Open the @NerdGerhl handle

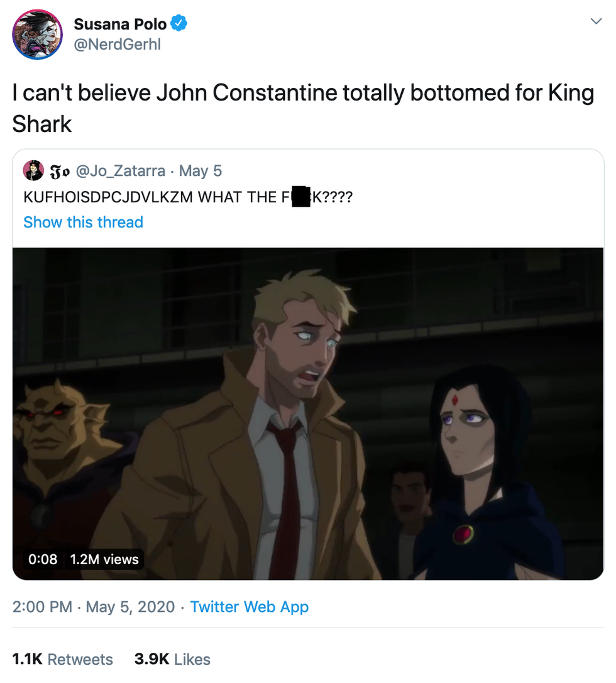[118, 45]
